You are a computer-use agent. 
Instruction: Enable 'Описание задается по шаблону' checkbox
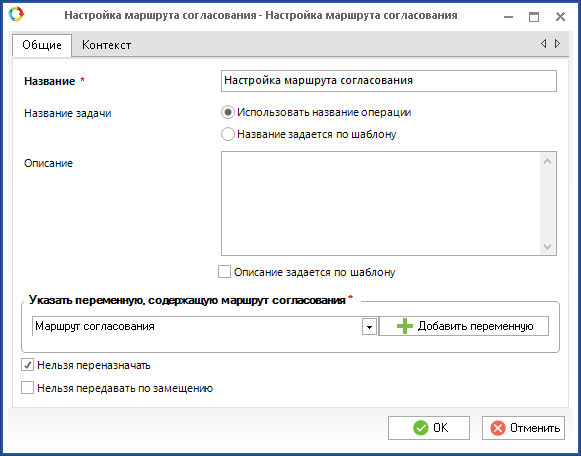224,272
